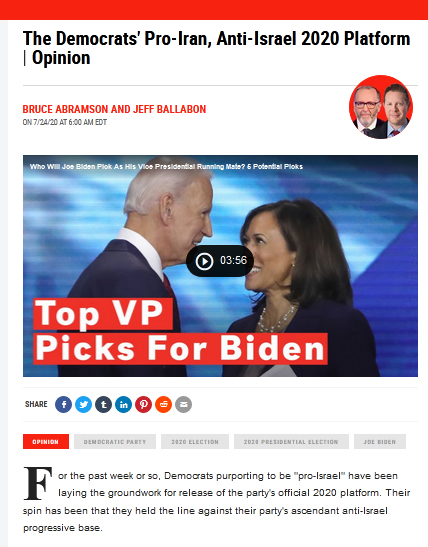
Task: Open the Democratic Party tag
Action: (115, 442)
